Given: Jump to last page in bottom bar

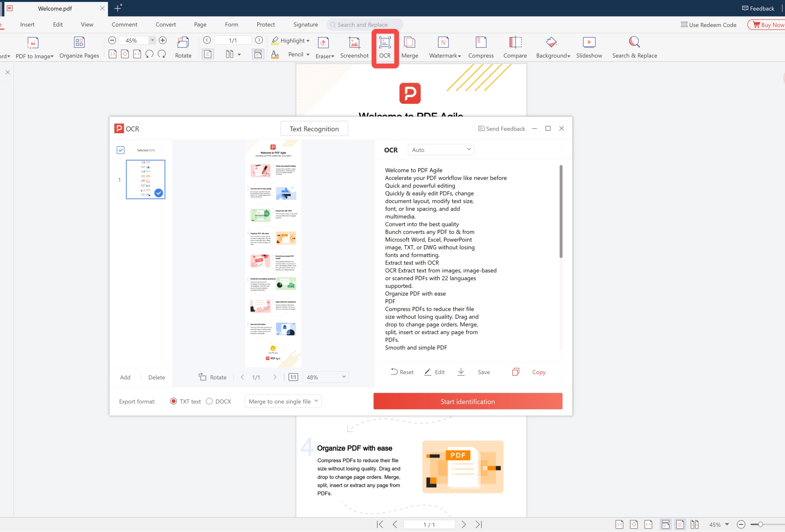Looking at the screenshot, I should [479, 524].
